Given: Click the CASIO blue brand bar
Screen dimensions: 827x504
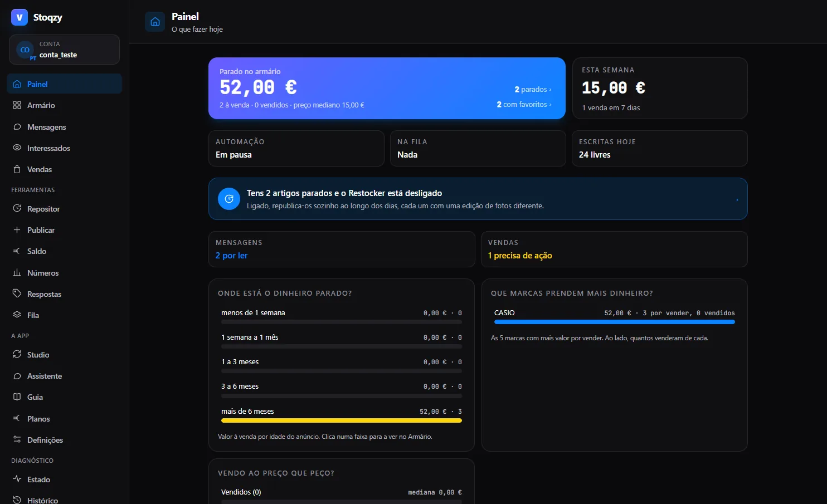Looking at the screenshot, I should (615, 322).
